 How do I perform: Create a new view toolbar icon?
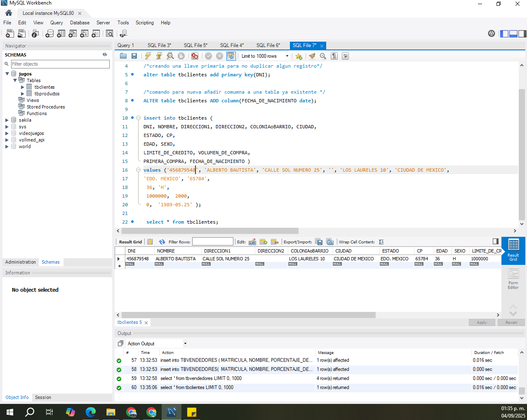tap(73, 34)
